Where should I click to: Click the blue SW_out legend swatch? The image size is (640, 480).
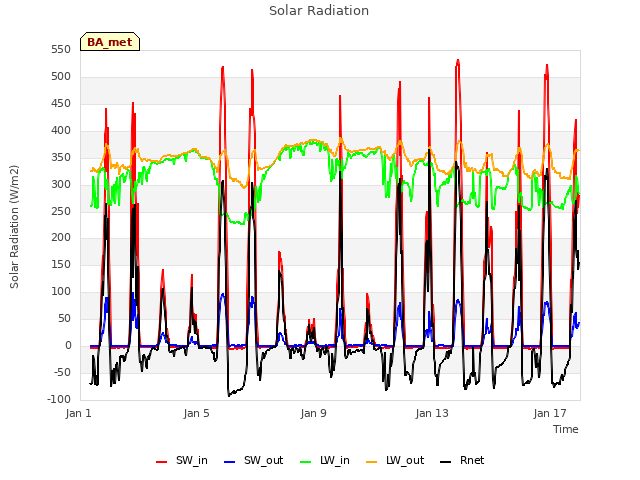pyautogui.click(x=230, y=462)
